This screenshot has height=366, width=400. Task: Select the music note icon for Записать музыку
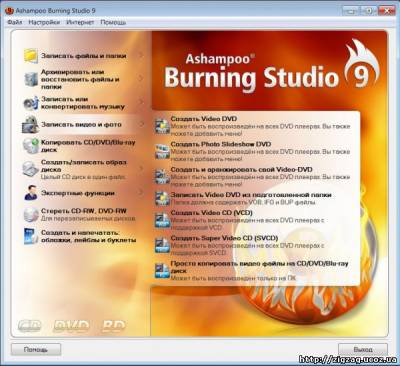point(31,103)
